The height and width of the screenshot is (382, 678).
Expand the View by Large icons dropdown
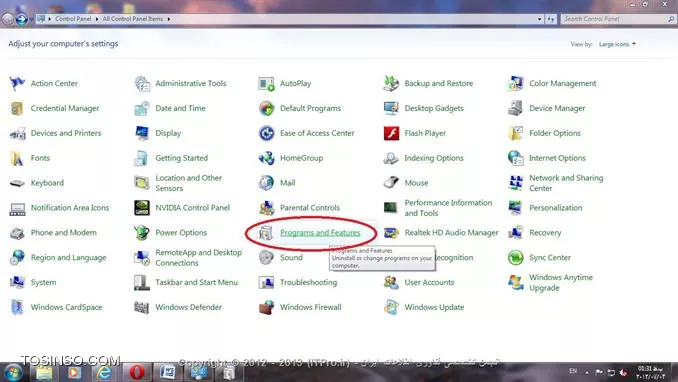617,44
